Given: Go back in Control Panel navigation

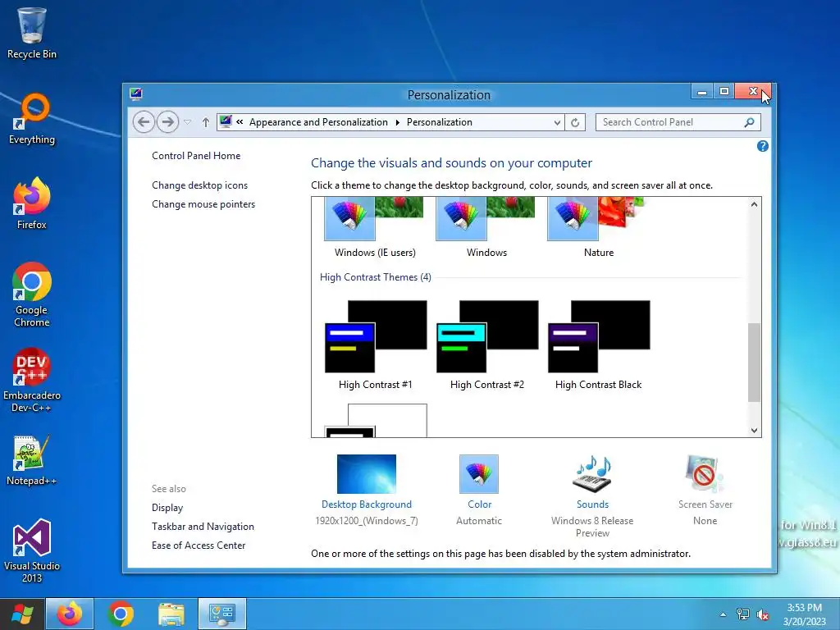Looking at the screenshot, I should (x=144, y=122).
